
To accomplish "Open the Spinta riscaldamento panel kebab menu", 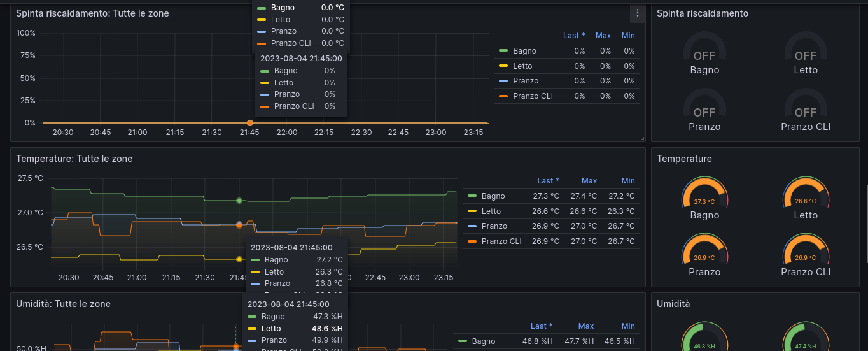I will coord(638,13).
